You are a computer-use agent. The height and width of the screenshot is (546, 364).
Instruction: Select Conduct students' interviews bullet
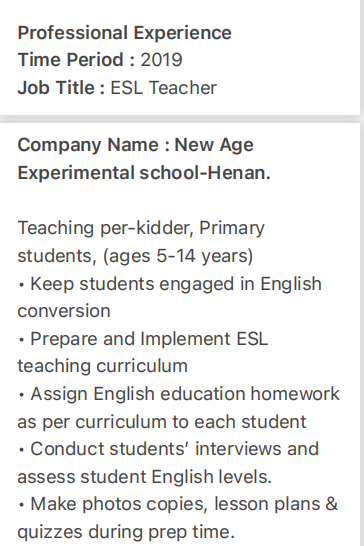(168, 449)
